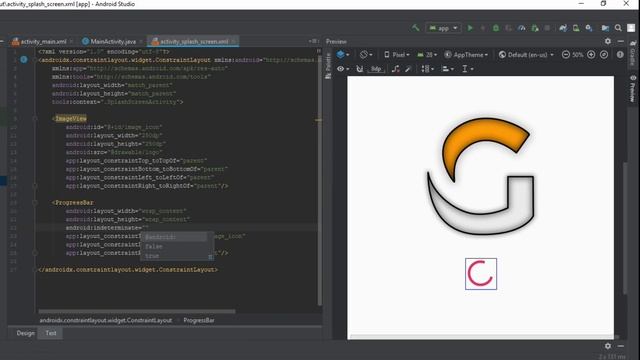The width and height of the screenshot is (640, 360).
Task: Click Attach Debugger to Android Process icon
Action: coord(535,28)
